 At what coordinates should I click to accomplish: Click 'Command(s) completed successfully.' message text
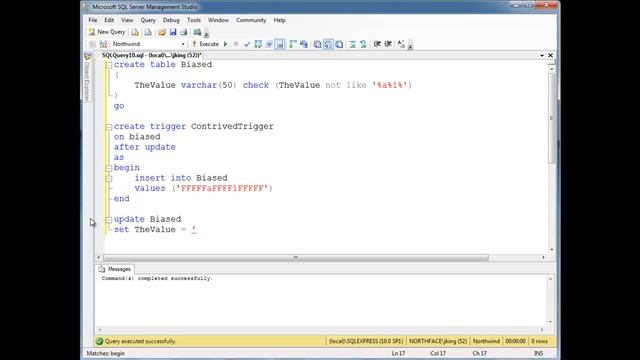pos(157,278)
